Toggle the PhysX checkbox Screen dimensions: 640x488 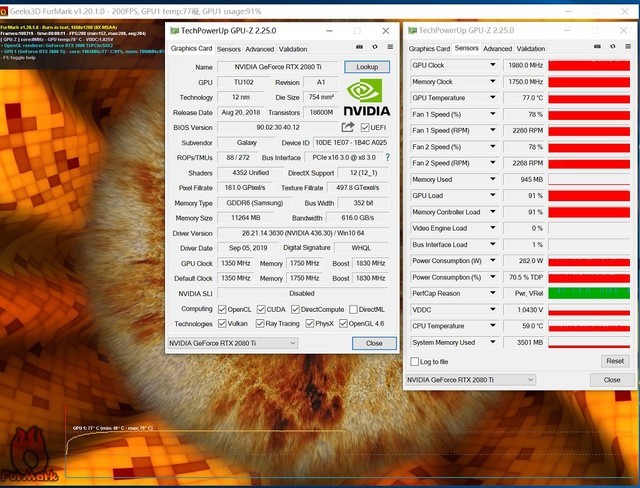point(310,324)
